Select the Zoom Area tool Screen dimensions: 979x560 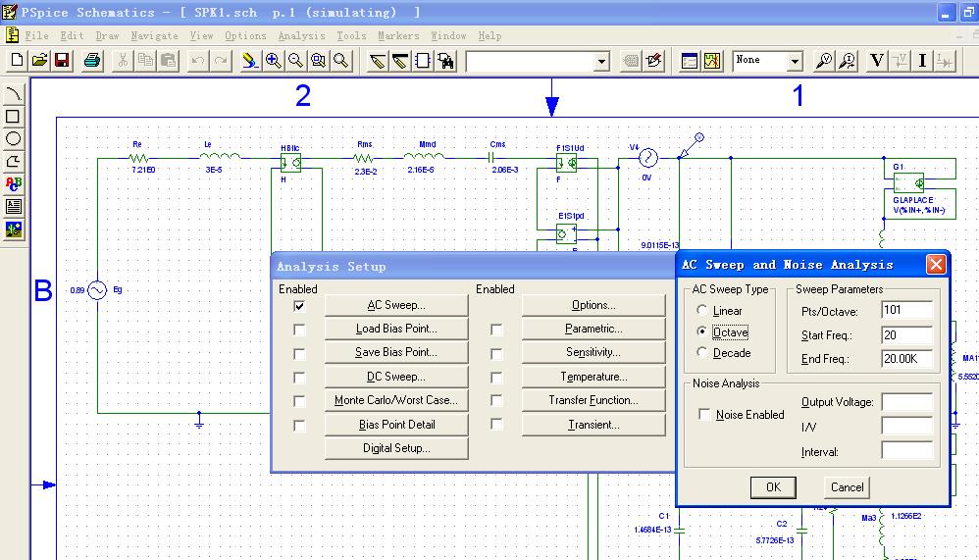point(319,61)
